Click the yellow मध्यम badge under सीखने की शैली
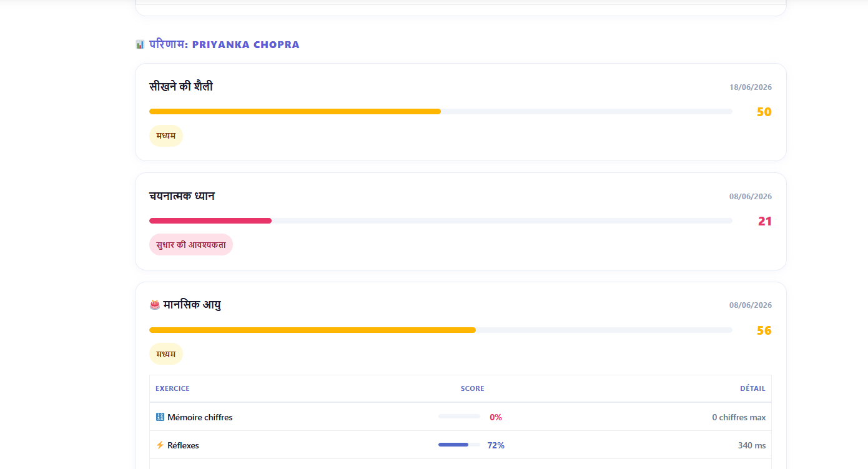Viewport: 868px width, 469px height. point(166,136)
